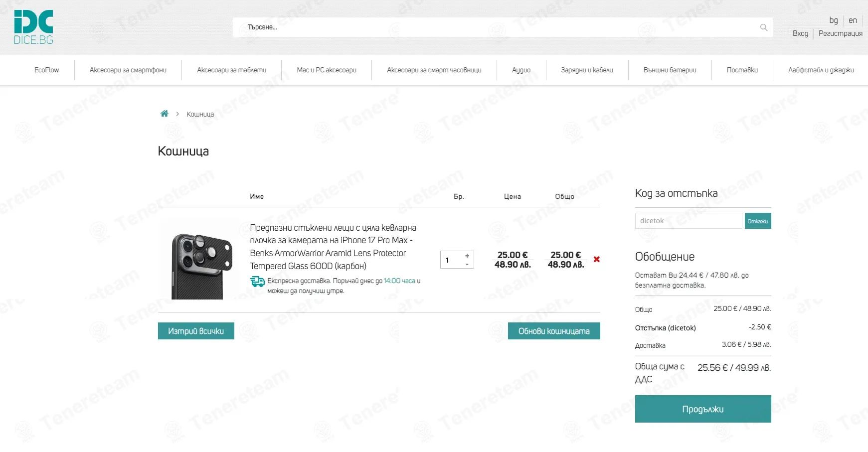Click the Отстъпка (dicetok) row label

(x=665, y=328)
